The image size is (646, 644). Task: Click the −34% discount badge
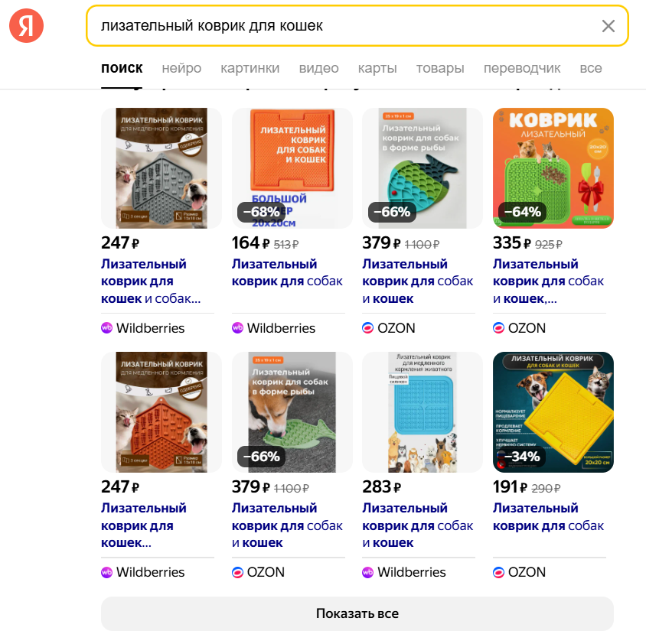tap(522, 457)
